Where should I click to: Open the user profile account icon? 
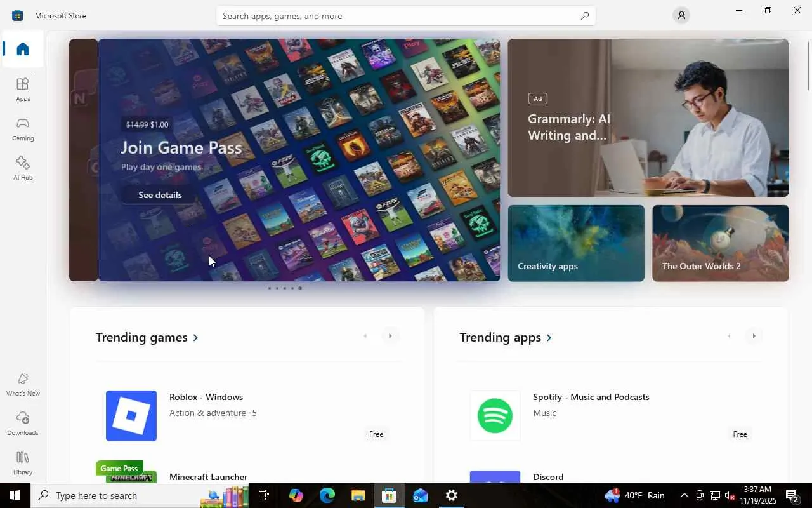pyautogui.click(x=681, y=15)
